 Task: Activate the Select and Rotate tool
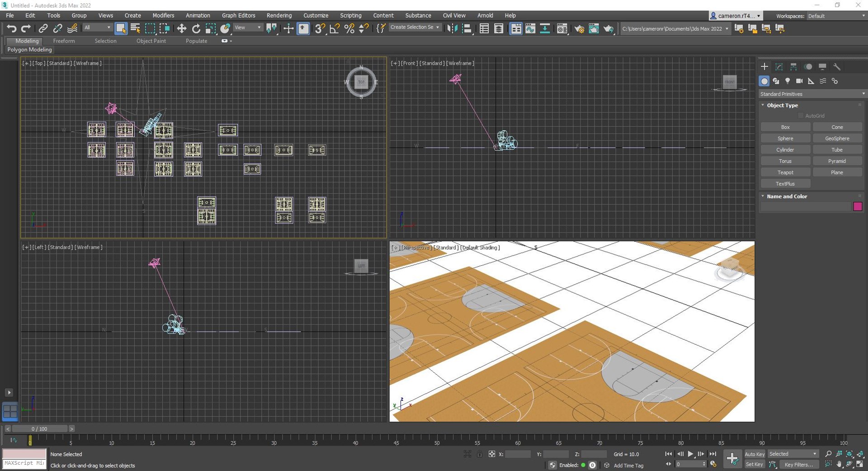(196, 29)
